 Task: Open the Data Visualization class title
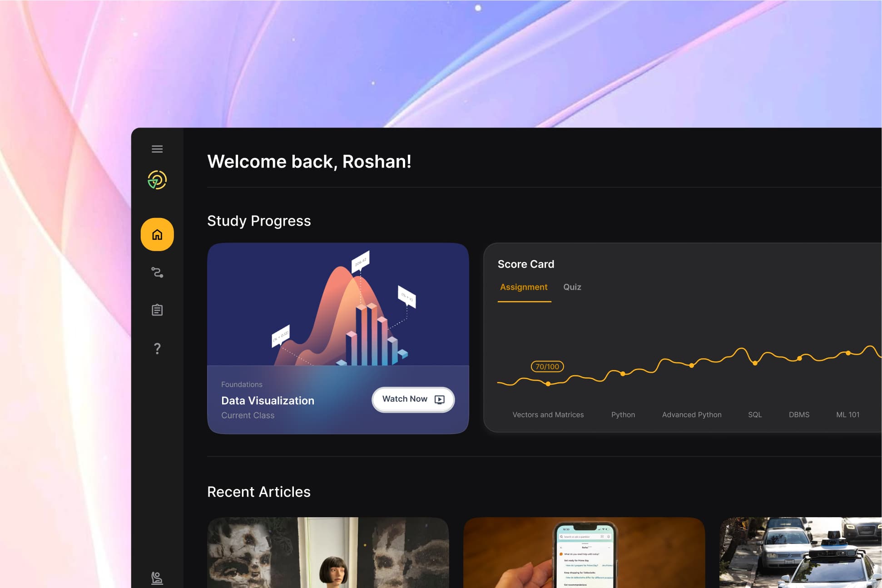click(x=268, y=400)
